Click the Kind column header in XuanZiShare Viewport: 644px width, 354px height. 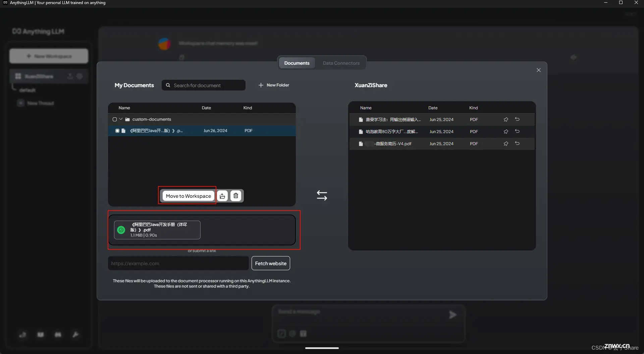(x=473, y=108)
